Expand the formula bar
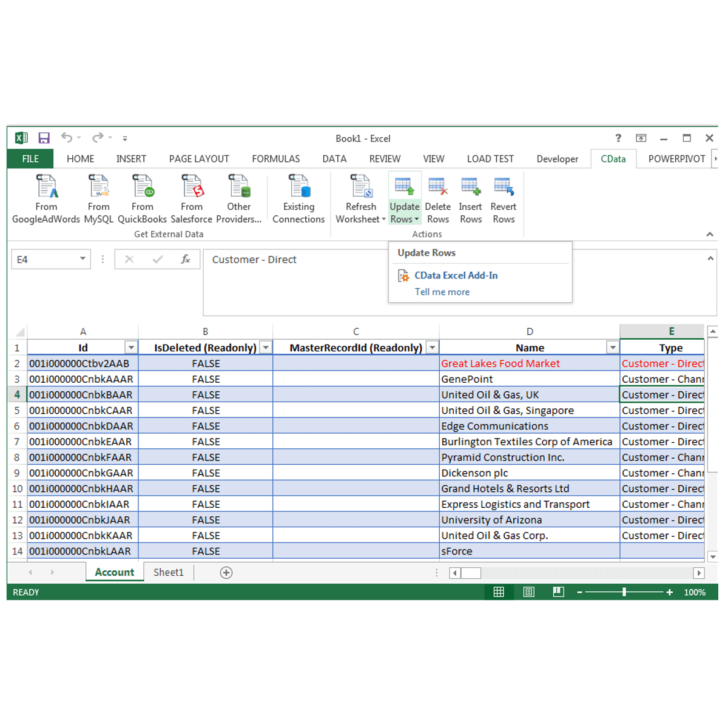Viewport: 728px width, 728px height. pyautogui.click(x=710, y=258)
